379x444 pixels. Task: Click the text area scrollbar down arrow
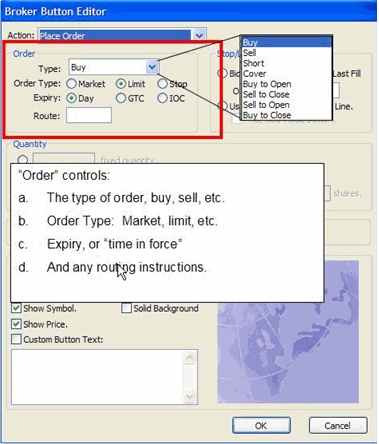pos(190,397)
